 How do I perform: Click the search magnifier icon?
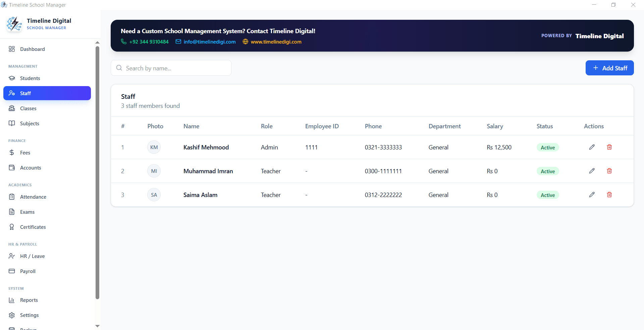(119, 68)
